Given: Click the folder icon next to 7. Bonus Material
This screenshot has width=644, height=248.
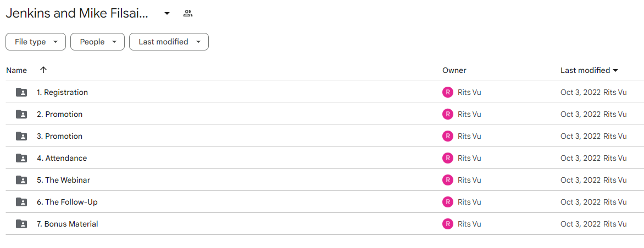Looking at the screenshot, I should [x=21, y=224].
